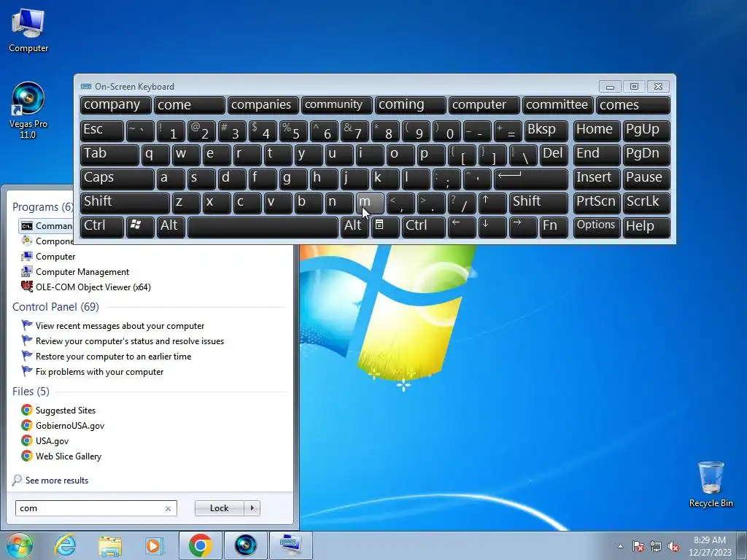Open the Computer desktop icon
The height and width of the screenshot is (560, 747).
click(x=28, y=31)
